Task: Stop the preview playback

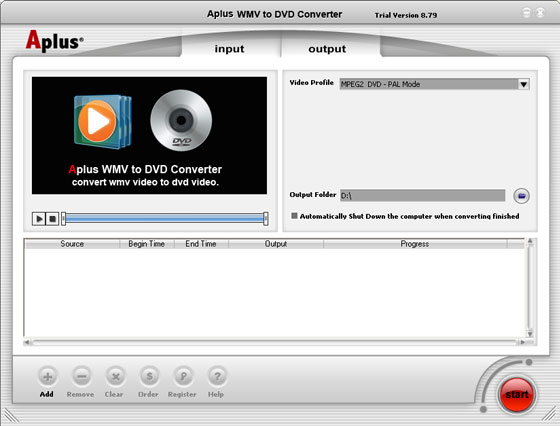Action: pos(52,219)
